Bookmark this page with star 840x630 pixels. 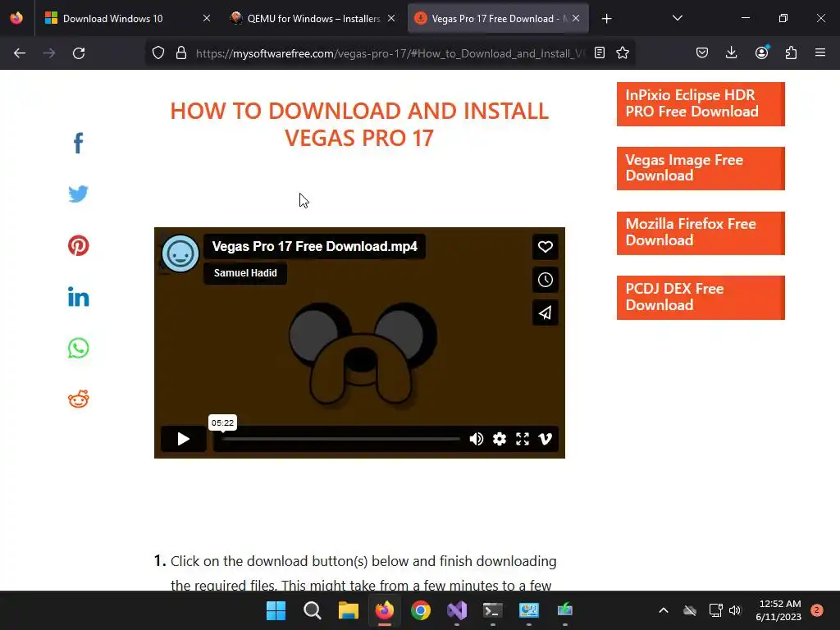[623, 53]
